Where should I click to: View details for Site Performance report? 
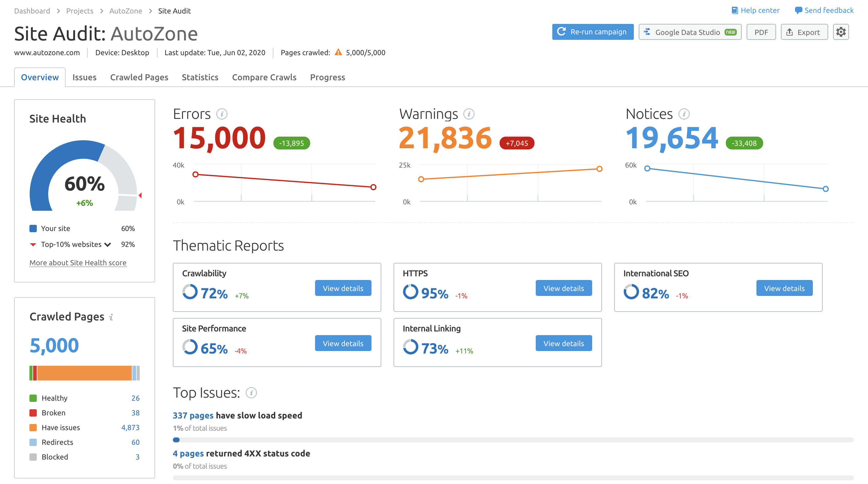[x=343, y=343]
